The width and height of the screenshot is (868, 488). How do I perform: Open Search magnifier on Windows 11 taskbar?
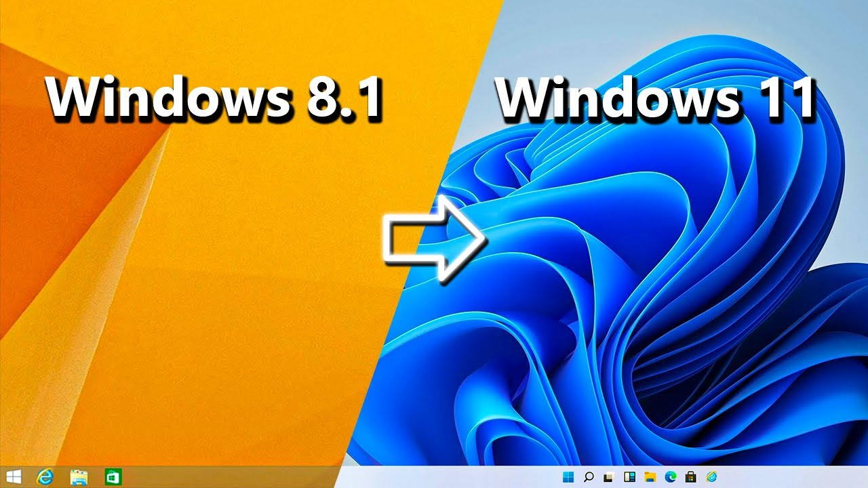589,477
